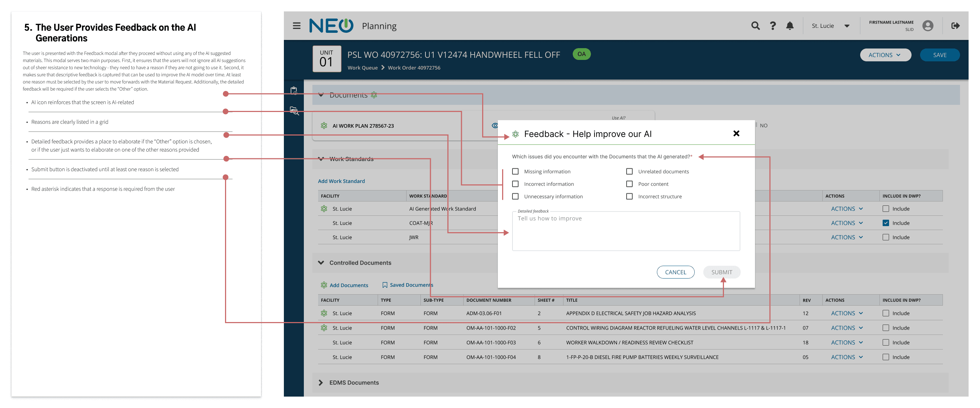
Task: Uncheck Include for COAT-MJR work standard
Action: [x=885, y=223]
